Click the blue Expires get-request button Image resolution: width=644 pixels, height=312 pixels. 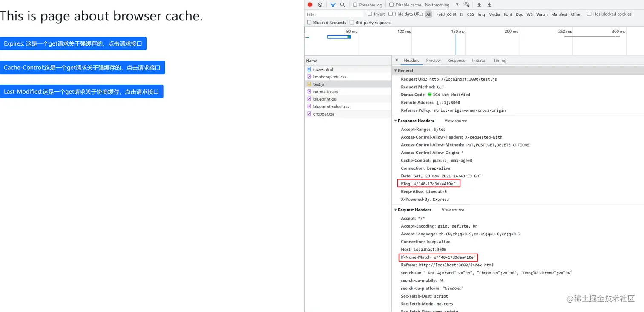pyautogui.click(x=73, y=43)
